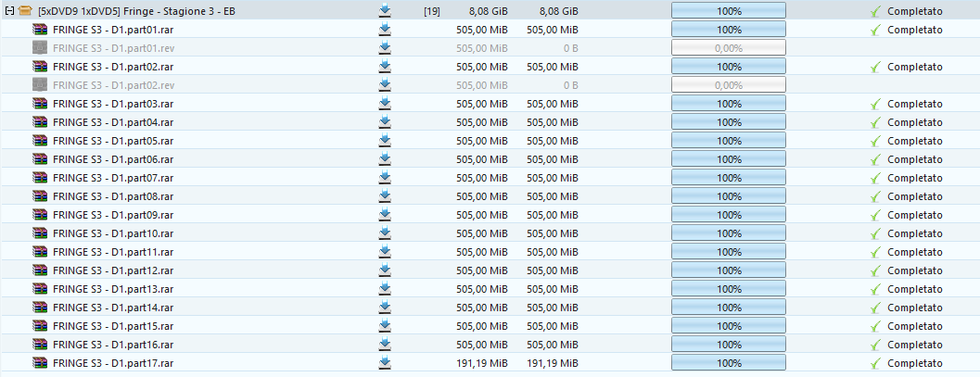Click the green checkmark for D1.part07.rar
The height and width of the screenshot is (377, 980).
pyautogui.click(x=875, y=178)
